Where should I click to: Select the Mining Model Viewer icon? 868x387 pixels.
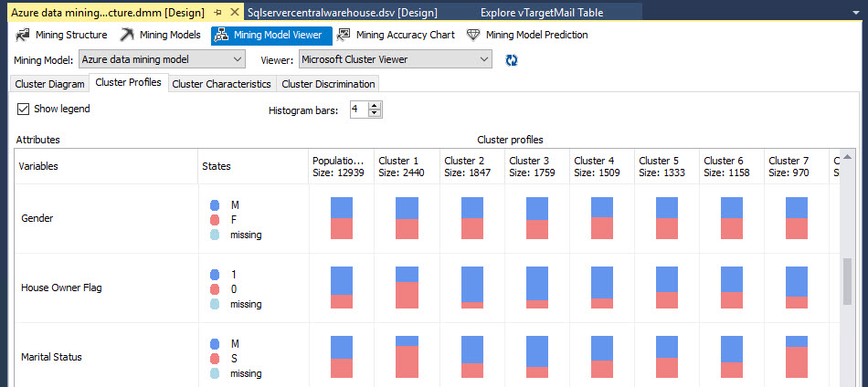(222, 36)
